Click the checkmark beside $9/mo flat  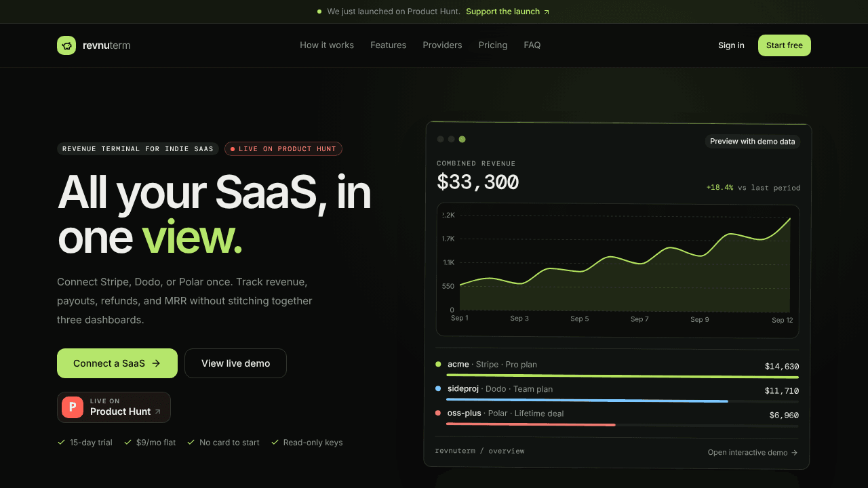127,443
